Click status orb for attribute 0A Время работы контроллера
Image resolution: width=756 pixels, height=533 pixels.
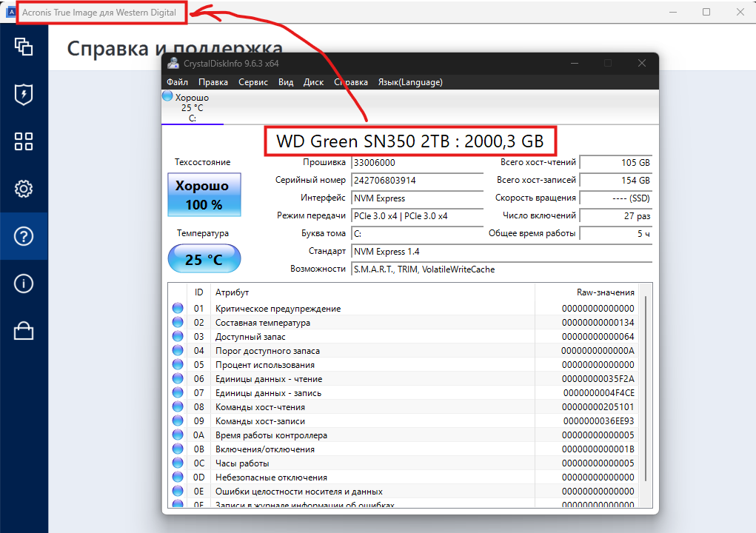pyautogui.click(x=178, y=435)
